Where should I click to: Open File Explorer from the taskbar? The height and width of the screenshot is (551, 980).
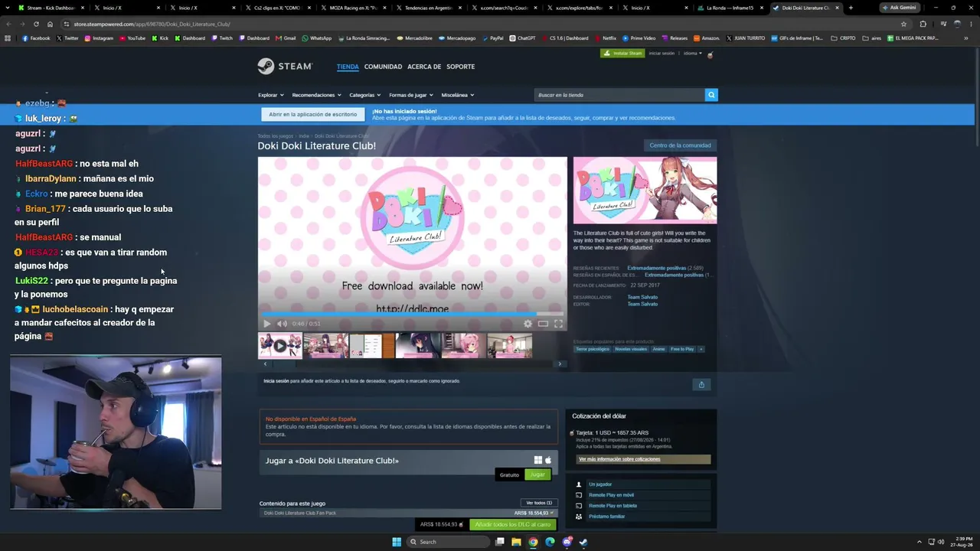coord(516,542)
